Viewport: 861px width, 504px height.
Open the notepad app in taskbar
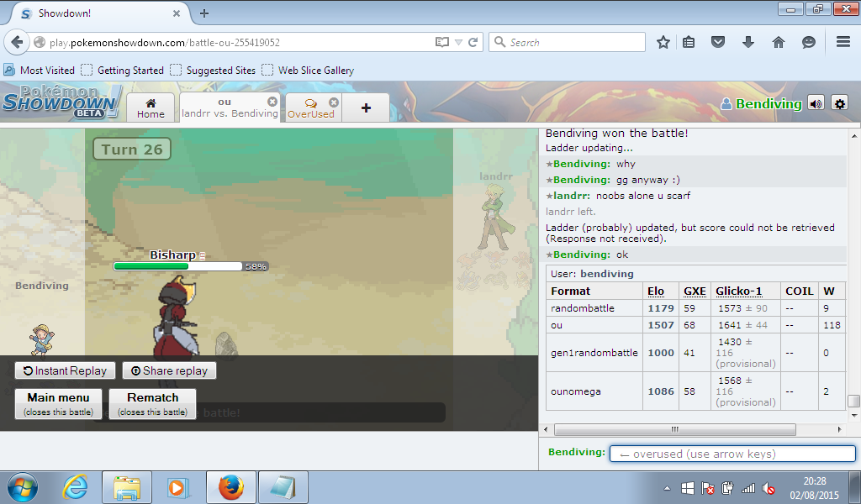pyautogui.click(x=283, y=487)
